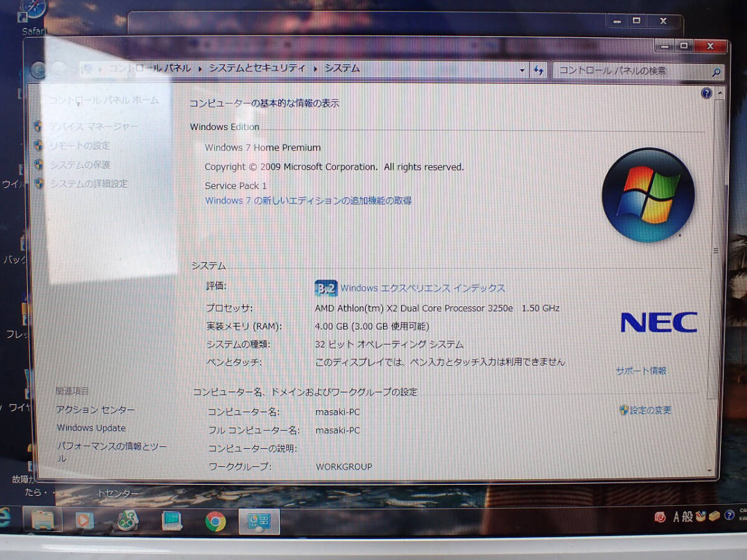Viewport: 747px width, 560px height.
Task: Open システムの詳細設定
Action: pyautogui.click(x=88, y=184)
